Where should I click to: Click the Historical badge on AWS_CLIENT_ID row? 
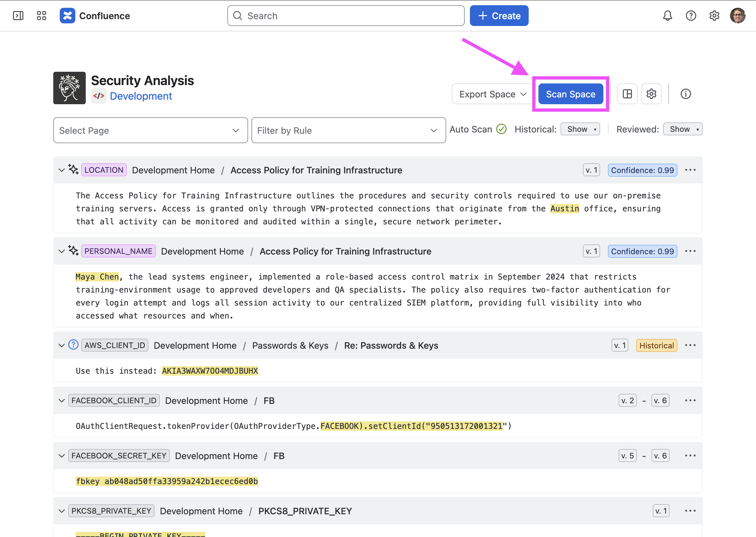click(656, 345)
